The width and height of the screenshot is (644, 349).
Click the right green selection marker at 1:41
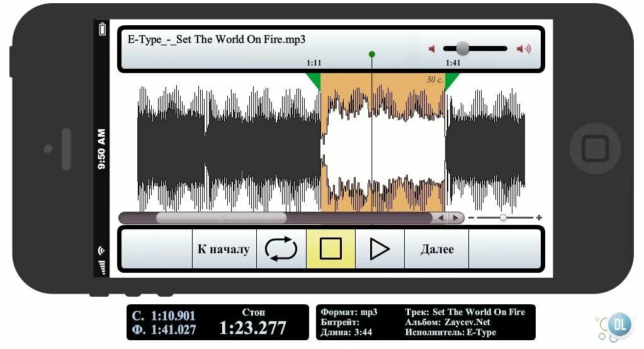tap(451, 81)
